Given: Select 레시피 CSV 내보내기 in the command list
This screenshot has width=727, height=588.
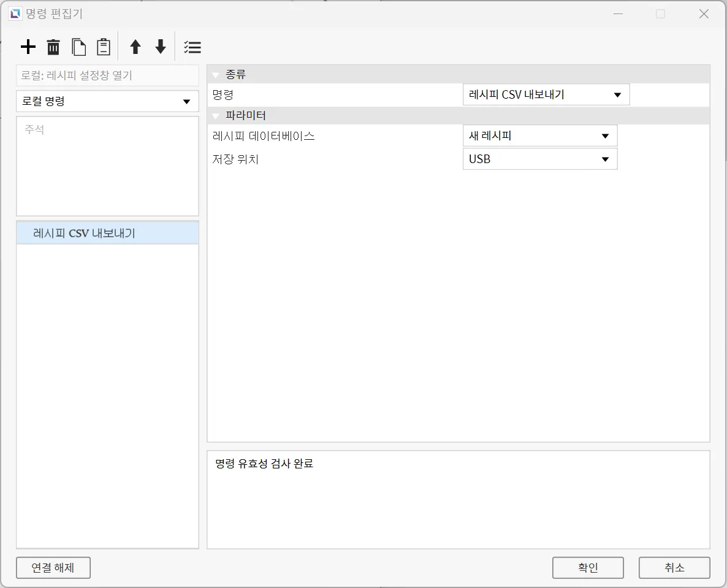Looking at the screenshot, I should point(84,233).
